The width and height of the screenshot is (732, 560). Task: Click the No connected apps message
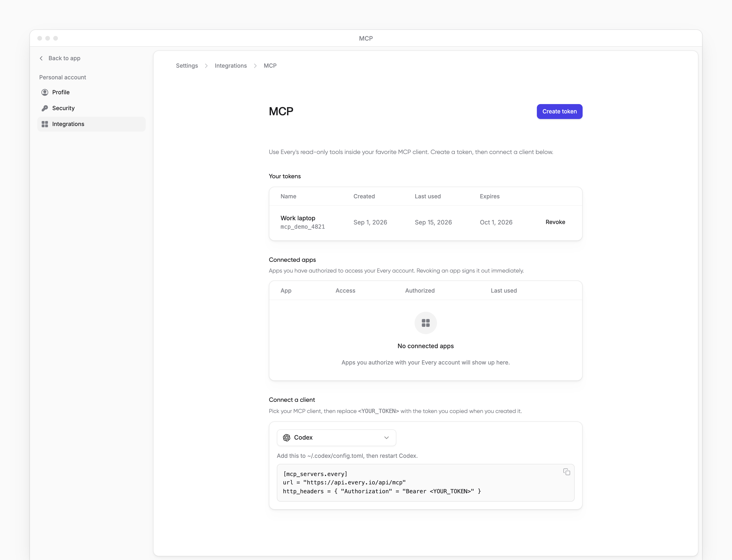425,346
